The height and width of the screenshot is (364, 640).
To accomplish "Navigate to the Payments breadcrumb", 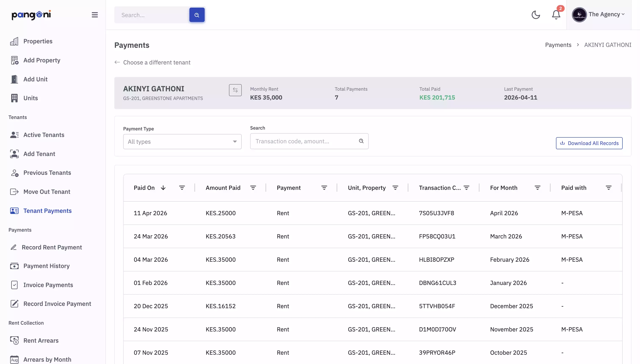I will pyautogui.click(x=558, y=45).
